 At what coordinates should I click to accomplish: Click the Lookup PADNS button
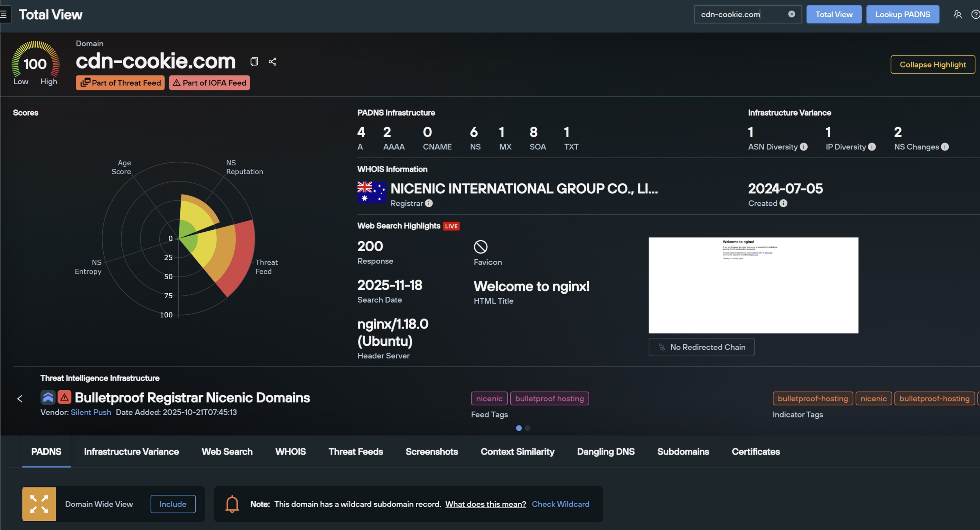(x=902, y=15)
